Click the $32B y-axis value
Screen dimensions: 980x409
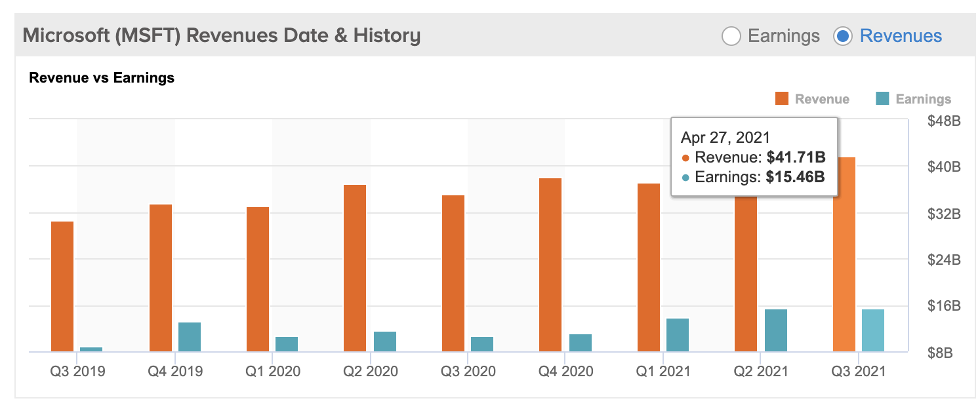click(x=945, y=214)
